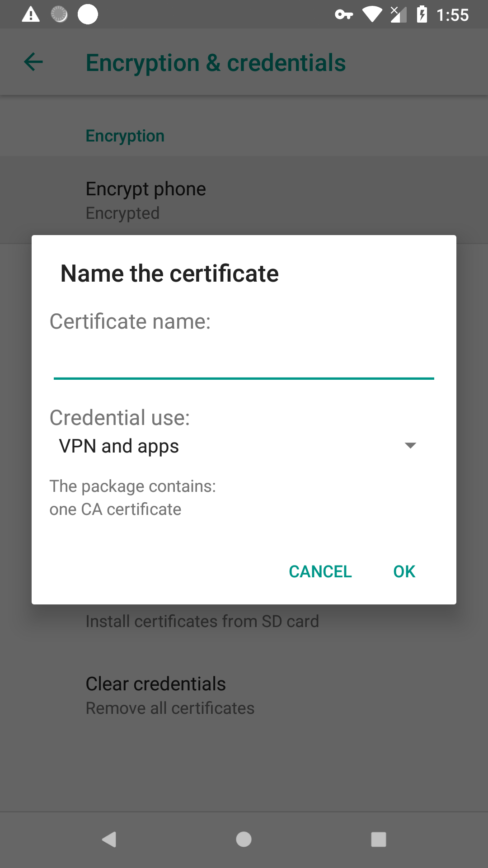Tap the VPN key status icon
This screenshot has height=868, width=488.
344,15
